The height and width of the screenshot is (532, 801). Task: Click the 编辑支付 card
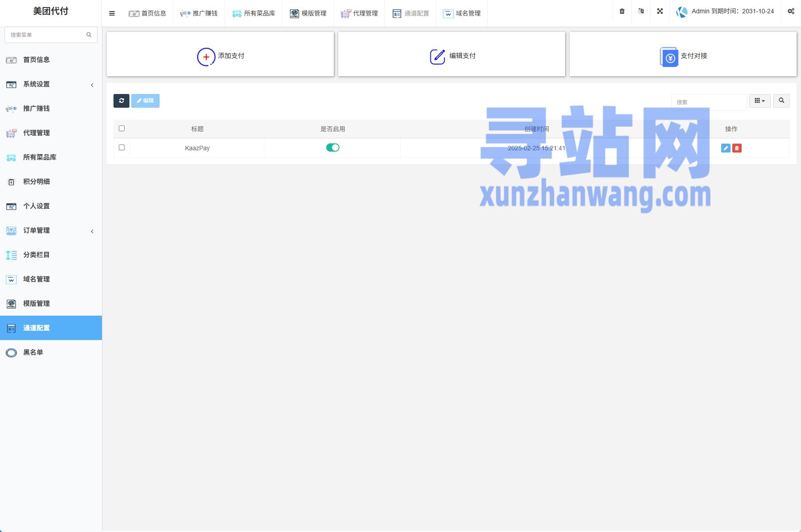452,54
